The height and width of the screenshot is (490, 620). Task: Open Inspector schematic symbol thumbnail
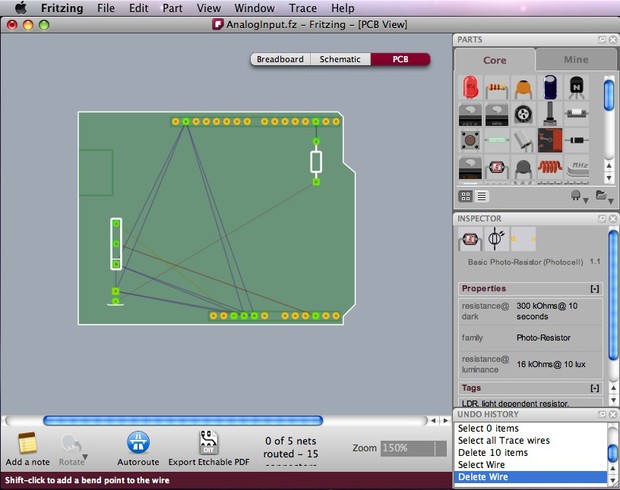tap(496, 238)
